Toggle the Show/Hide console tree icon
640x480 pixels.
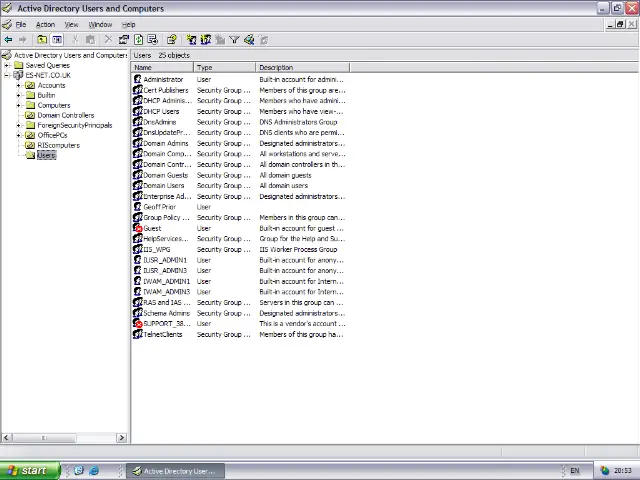[x=57, y=40]
